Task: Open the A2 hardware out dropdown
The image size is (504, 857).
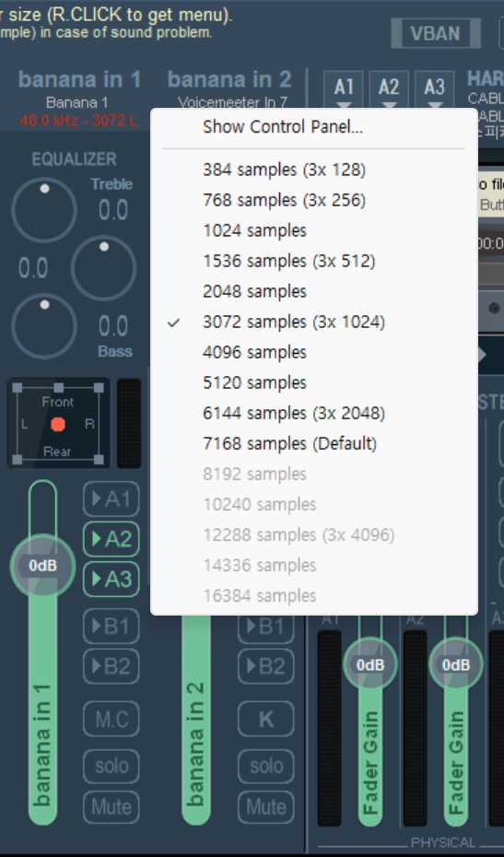Action: coord(389,90)
